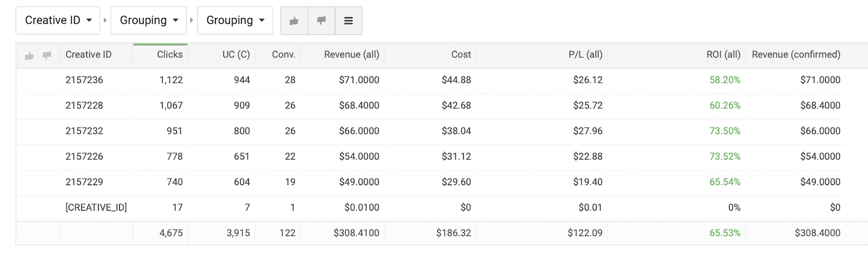Click total clicks 4,675 in footer
The height and width of the screenshot is (254, 868).
pyautogui.click(x=171, y=233)
